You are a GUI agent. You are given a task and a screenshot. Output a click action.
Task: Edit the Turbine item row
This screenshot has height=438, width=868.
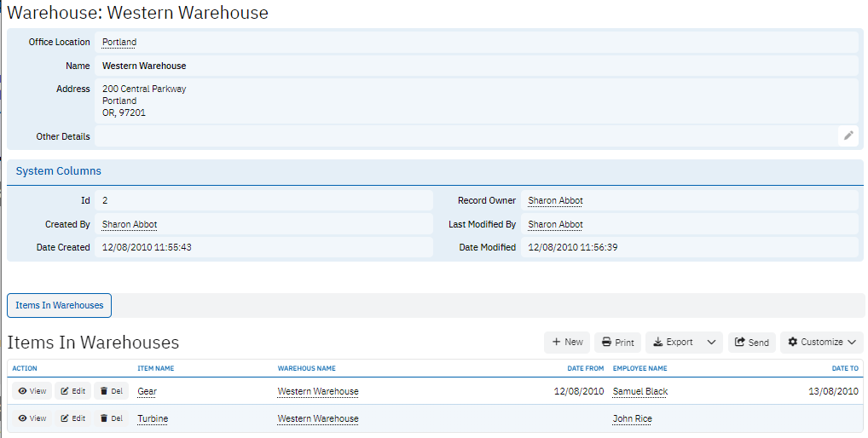pos(72,418)
